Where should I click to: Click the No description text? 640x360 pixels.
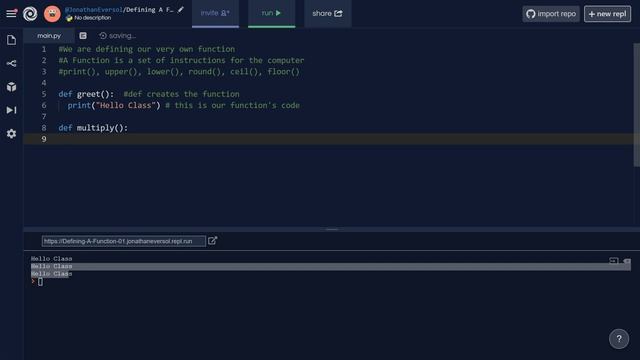[x=92, y=18]
